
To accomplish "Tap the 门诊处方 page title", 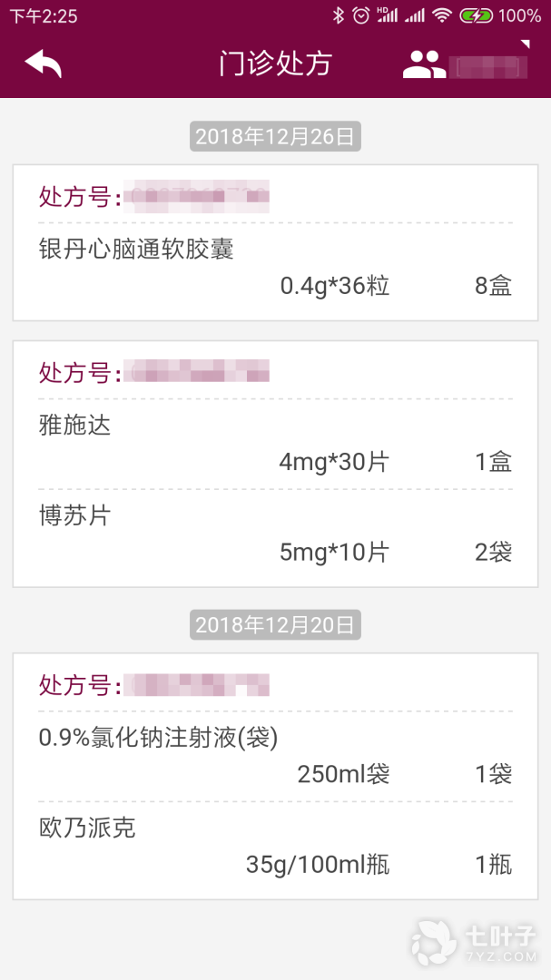I will coord(275,64).
